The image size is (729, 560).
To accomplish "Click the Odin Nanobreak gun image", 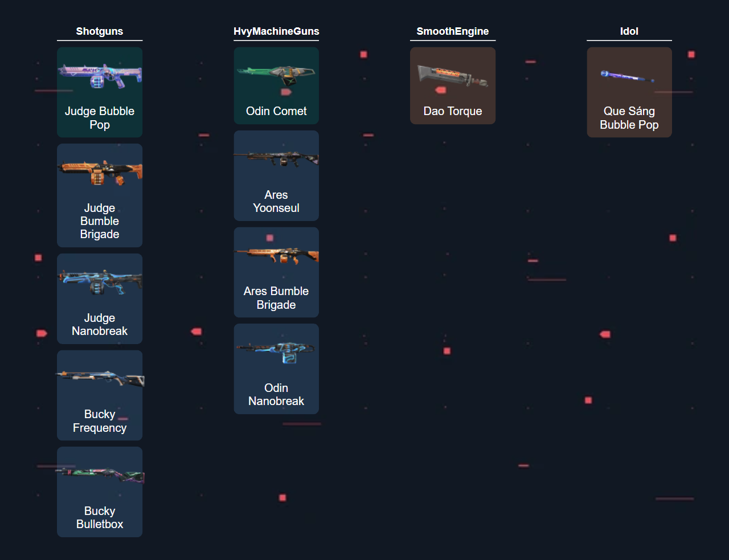I will coord(276,352).
